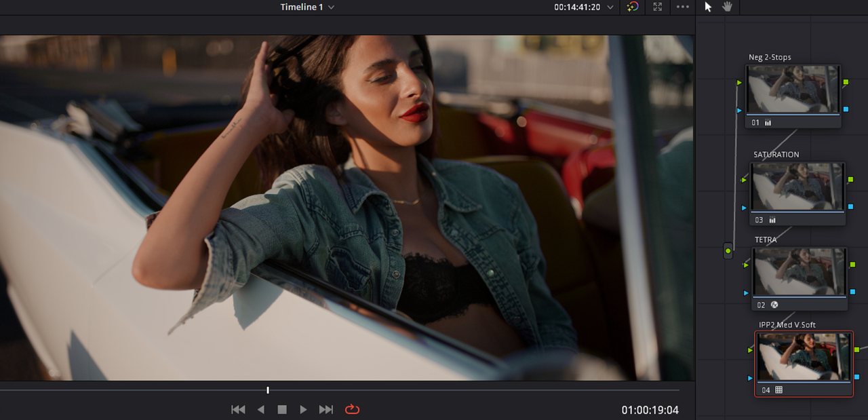Screen dimensions: 868x420
Task: Stop playback
Action: pyautogui.click(x=282, y=409)
